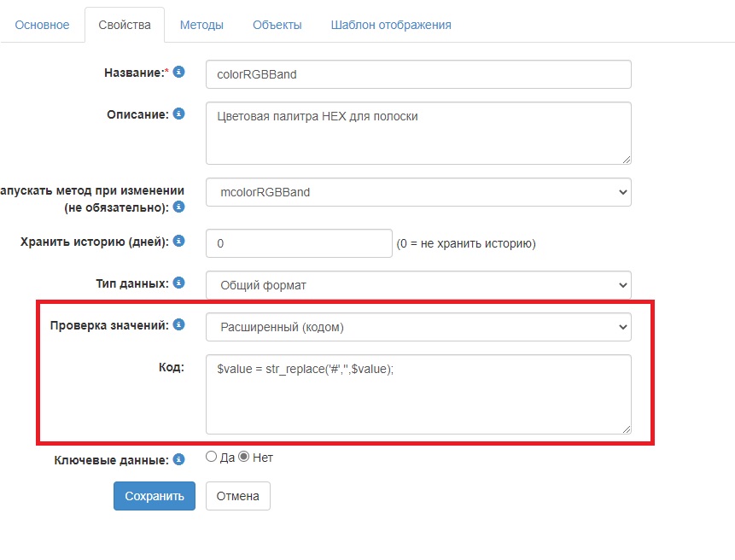
Task: Click the Отмена button
Action: click(x=237, y=496)
